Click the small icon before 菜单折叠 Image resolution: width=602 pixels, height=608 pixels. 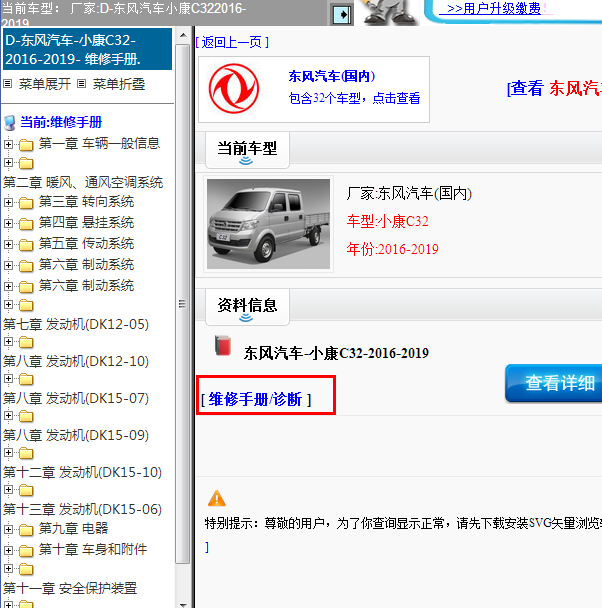81,83
